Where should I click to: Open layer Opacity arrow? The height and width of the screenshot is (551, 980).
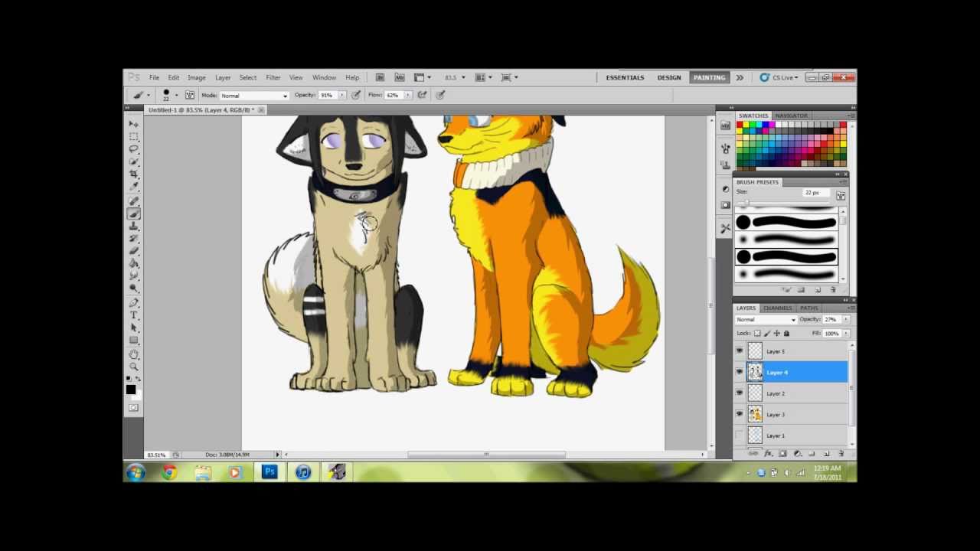coord(847,319)
